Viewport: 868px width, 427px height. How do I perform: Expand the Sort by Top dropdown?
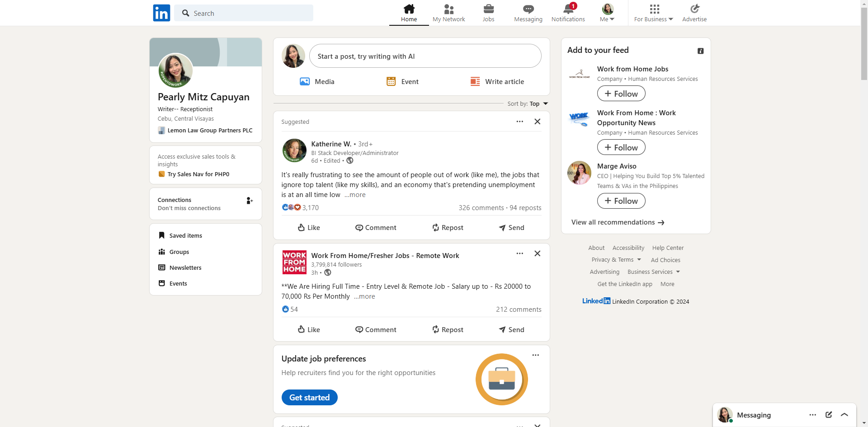pyautogui.click(x=539, y=104)
